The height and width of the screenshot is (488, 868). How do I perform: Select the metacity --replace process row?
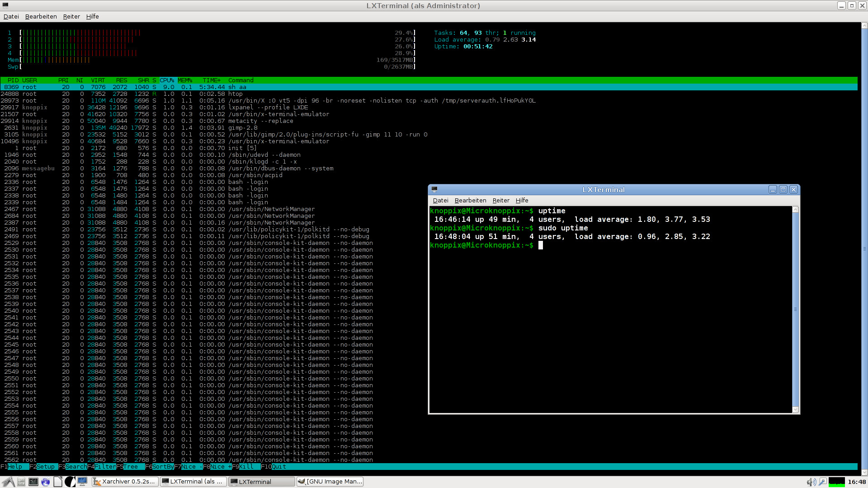[x=429, y=121]
